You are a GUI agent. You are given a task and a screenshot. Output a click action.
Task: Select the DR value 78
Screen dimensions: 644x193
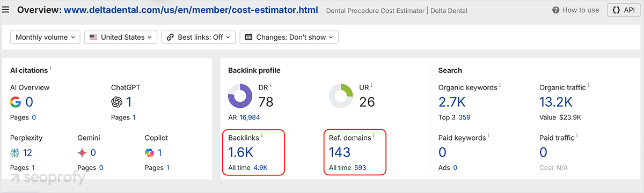(x=266, y=102)
